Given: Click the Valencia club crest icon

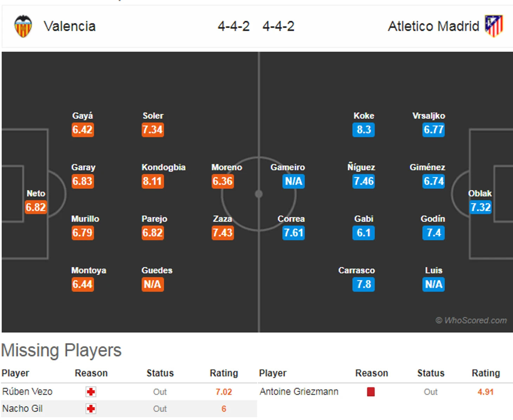Looking at the screenshot, I should 23,26.
